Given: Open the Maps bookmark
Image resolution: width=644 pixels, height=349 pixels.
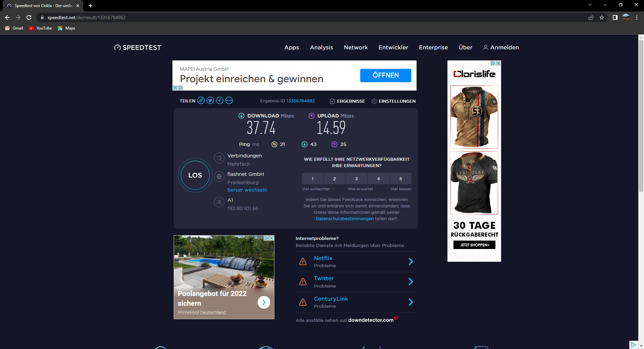Looking at the screenshot, I should [66, 28].
